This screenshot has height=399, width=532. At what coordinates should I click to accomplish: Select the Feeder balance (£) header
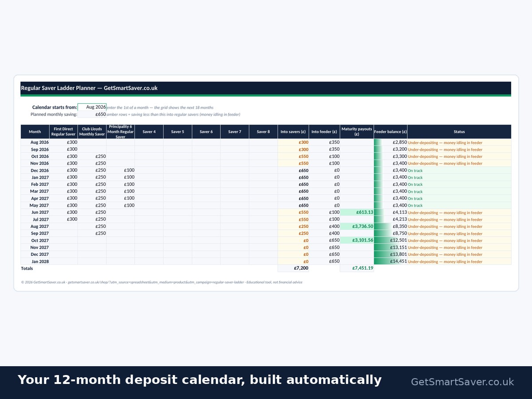tap(391, 132)
